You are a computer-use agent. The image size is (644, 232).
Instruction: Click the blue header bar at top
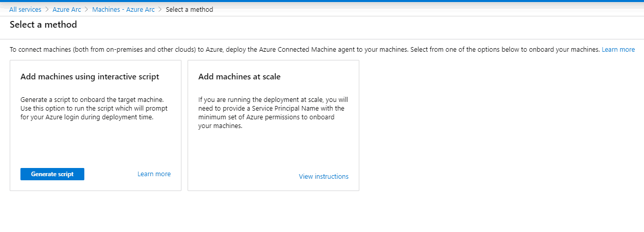pos(322,1)
